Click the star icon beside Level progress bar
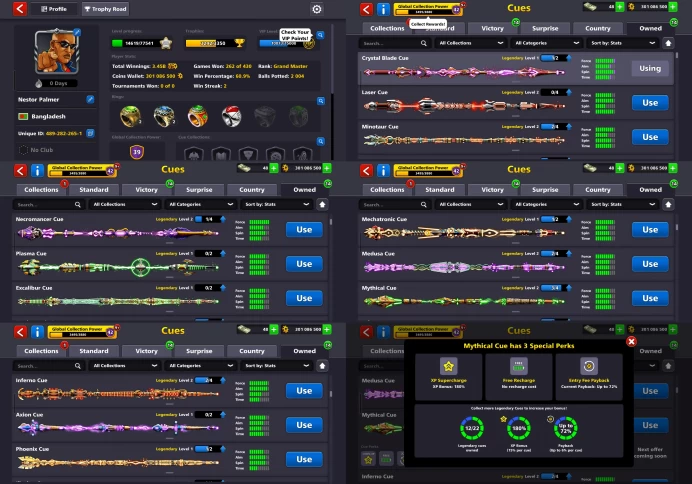Screen dimensions: 692x484 [x=166, y=43]
